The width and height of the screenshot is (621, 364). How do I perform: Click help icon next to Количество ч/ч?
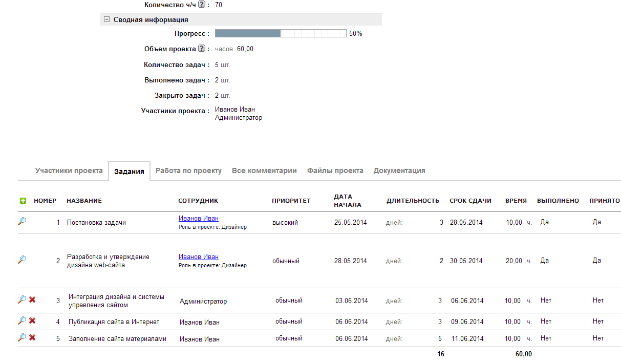tap(202, 5)
